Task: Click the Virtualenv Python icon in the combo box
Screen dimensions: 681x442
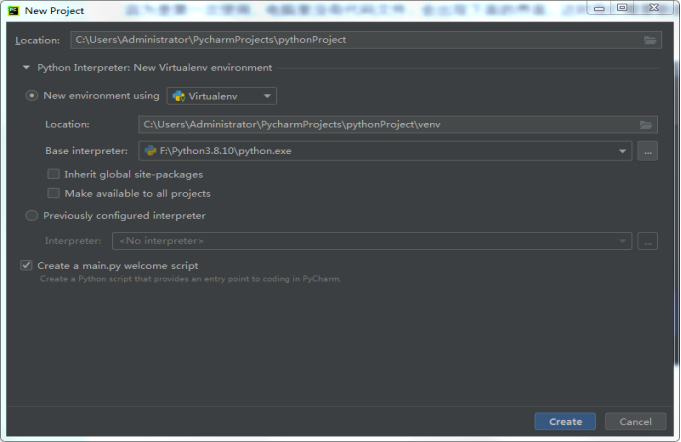Action: tap(179, 96)
